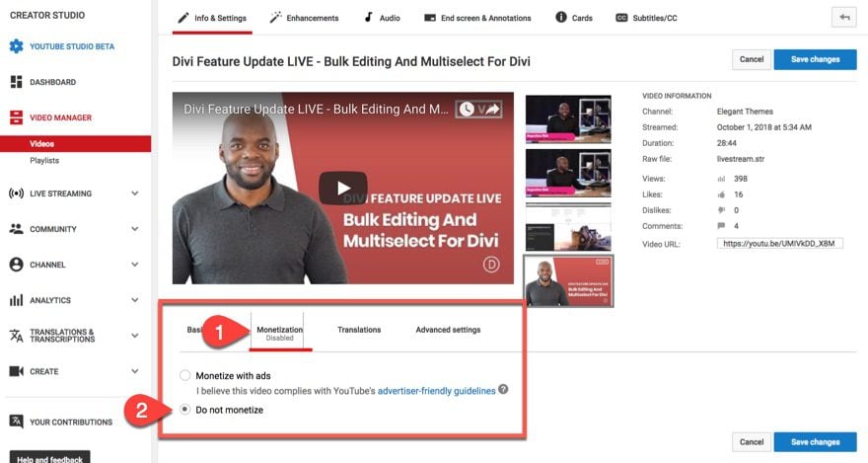Click the 398 views count
Screen dimensions: 868x463
tap(740, 179)
